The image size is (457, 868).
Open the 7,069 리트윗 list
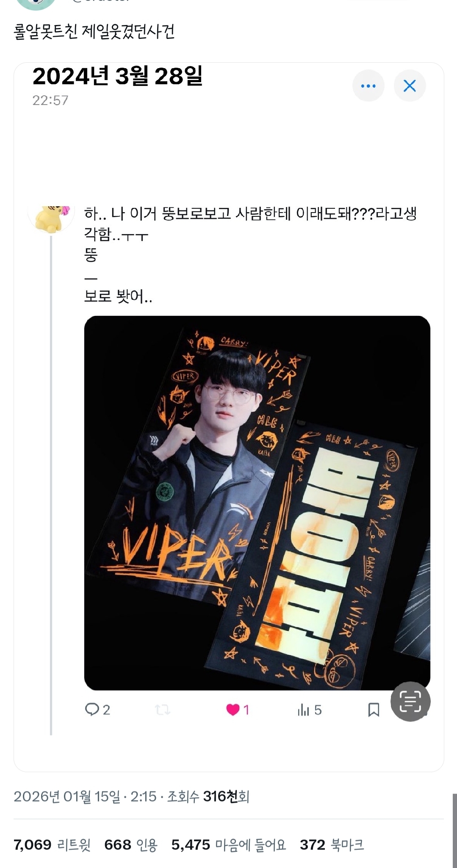coord(52,845)
